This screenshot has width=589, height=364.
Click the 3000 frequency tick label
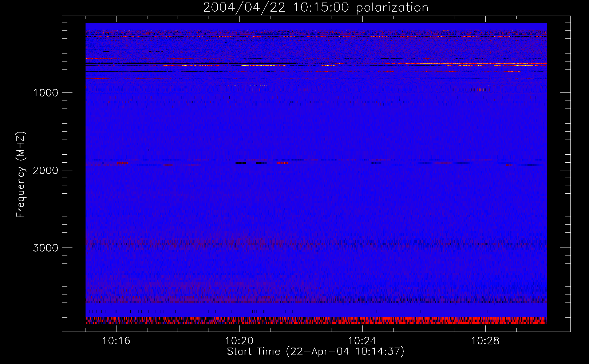point(46,248)
